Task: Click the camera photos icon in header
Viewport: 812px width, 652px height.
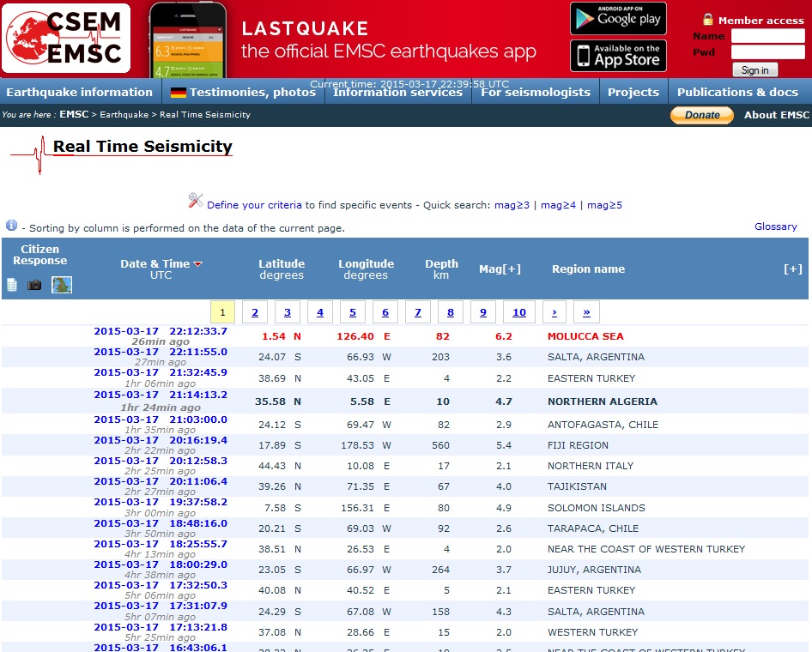Action: (x=34, y=285)
